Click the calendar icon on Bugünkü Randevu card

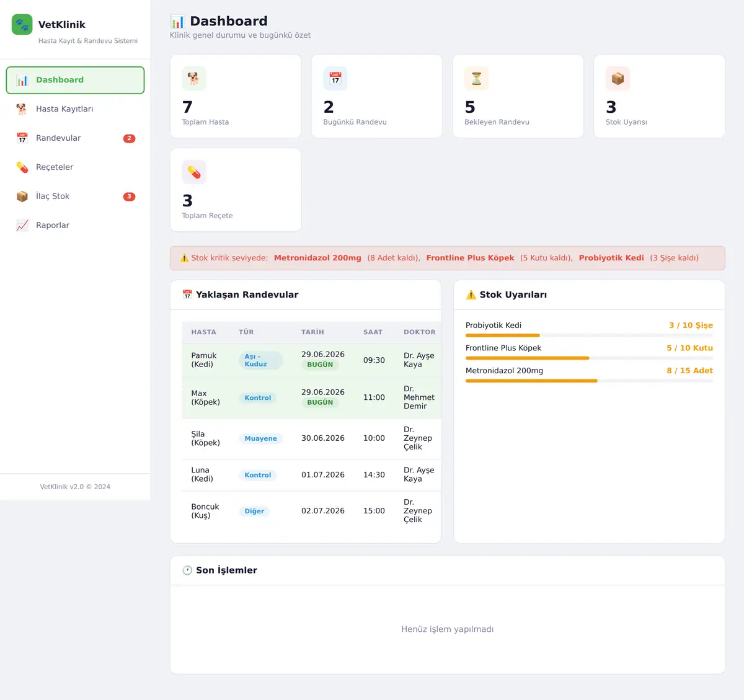pyautogui.click(x=335, y=79)
